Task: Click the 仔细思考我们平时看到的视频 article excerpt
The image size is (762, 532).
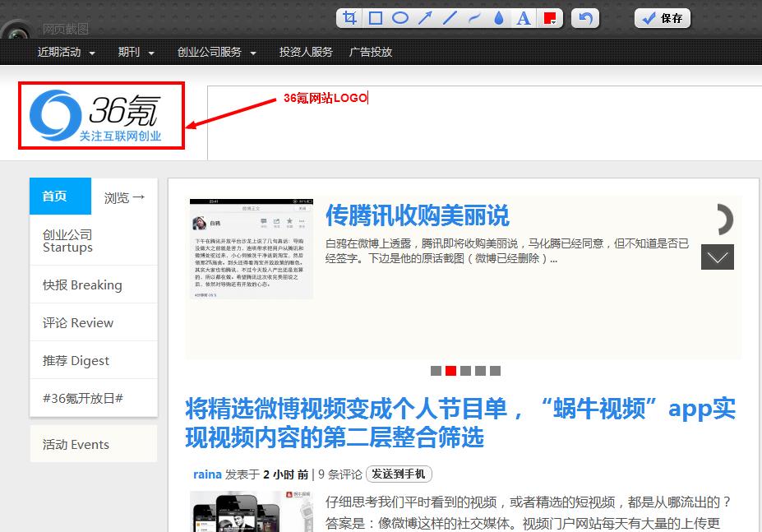Action: click(529, 512)
